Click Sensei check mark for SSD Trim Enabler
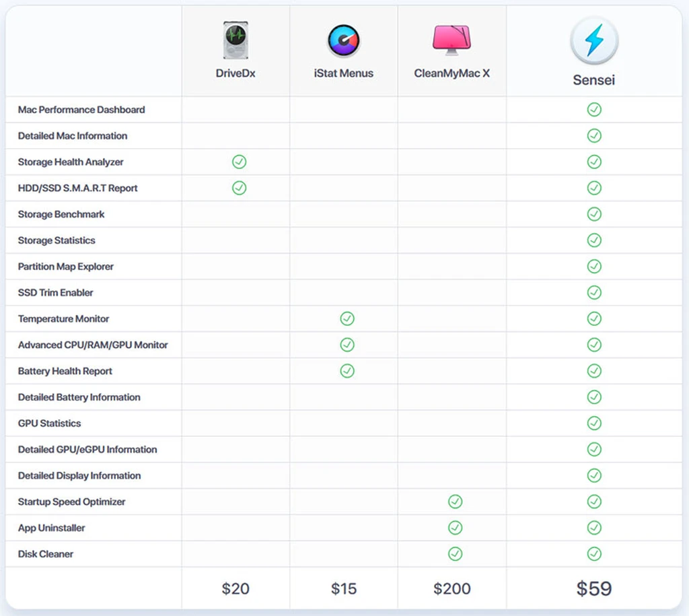Image resolution: width=689 pixels, height=616 pixels. click(594, 292)
